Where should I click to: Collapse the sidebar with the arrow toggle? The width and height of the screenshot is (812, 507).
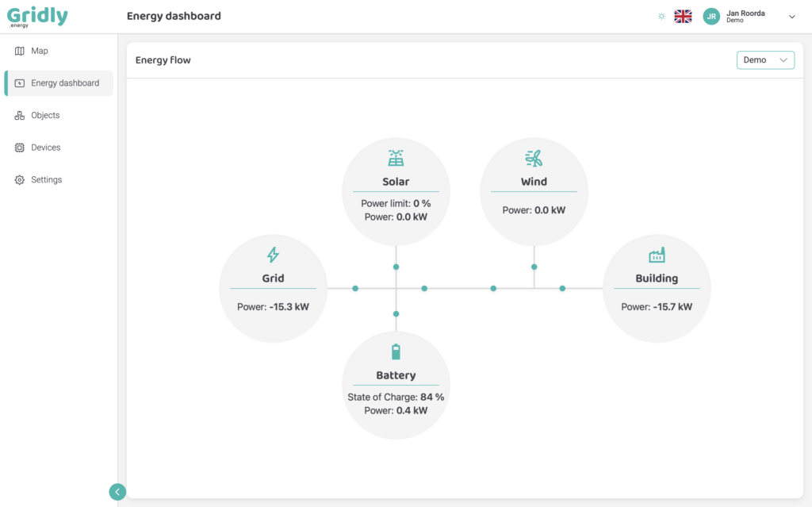coord(117,492)
